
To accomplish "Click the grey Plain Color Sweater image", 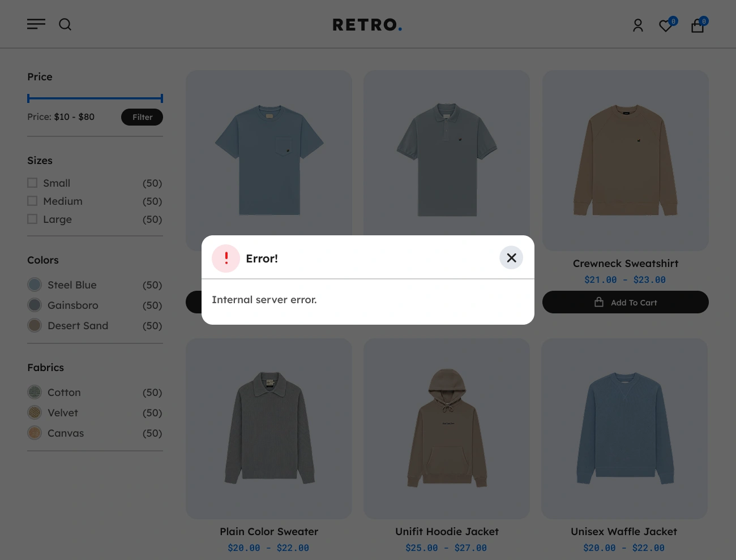I will click(269, 428).
